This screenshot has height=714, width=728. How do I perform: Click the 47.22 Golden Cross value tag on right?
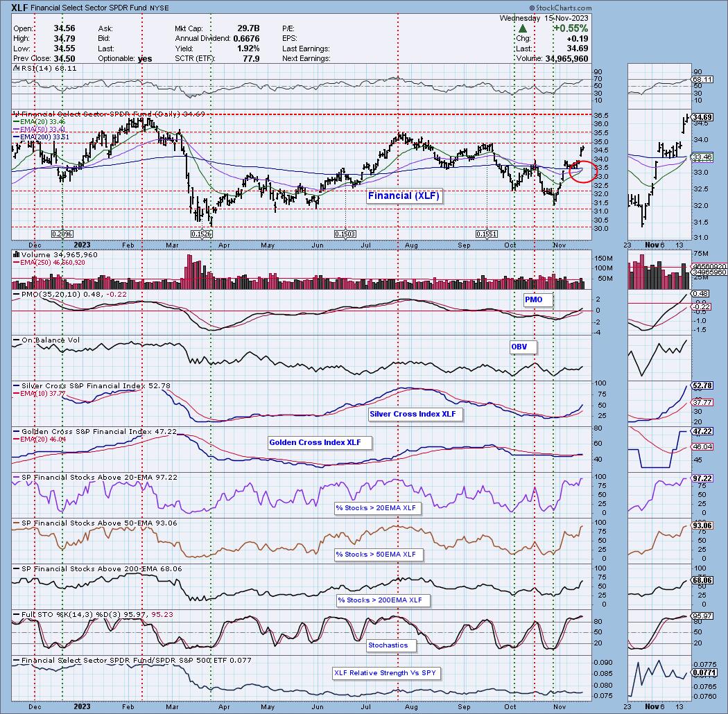point(702,431)
